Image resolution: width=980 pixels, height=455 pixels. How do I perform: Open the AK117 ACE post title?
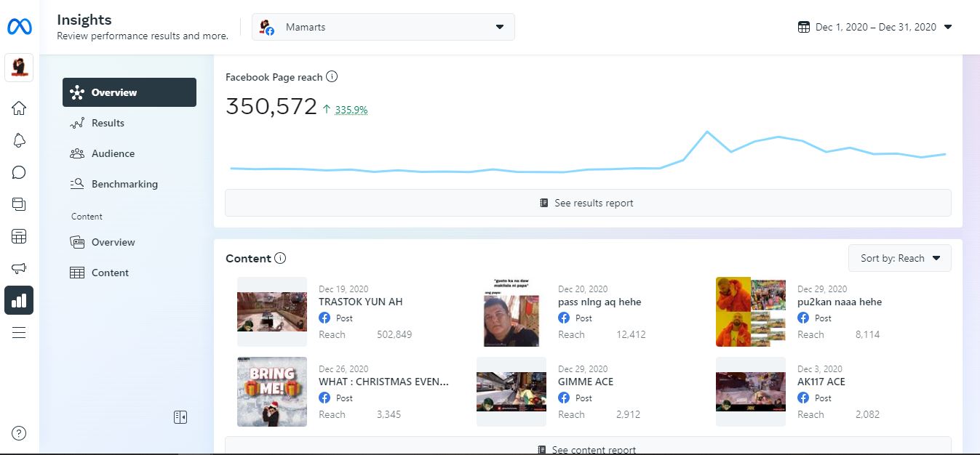(x=821, y=382)
